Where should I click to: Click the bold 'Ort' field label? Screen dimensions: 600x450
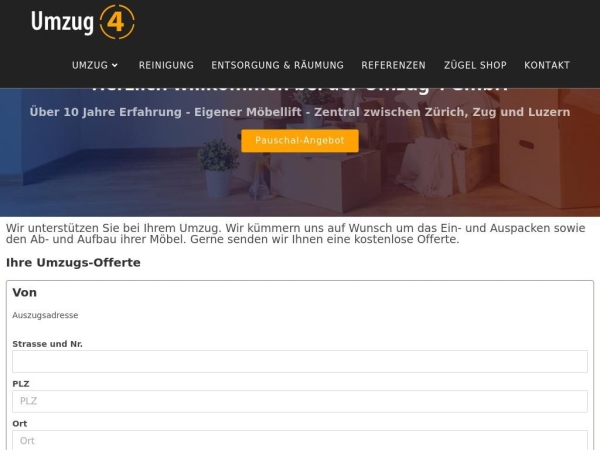click(20, 424)
